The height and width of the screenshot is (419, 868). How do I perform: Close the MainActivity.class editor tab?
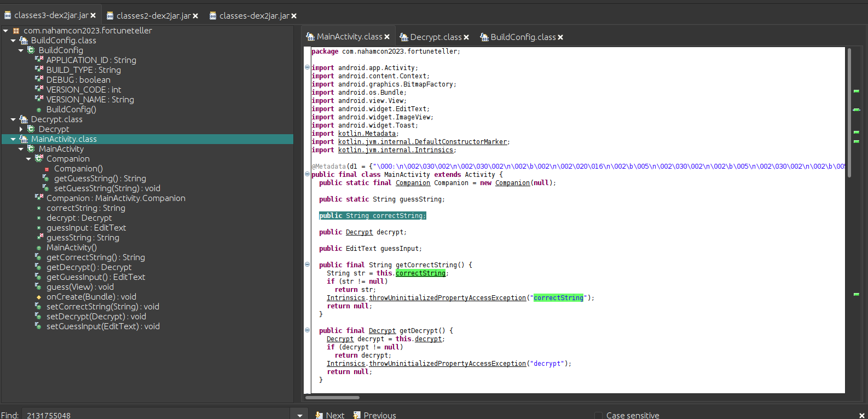(387, 37)
